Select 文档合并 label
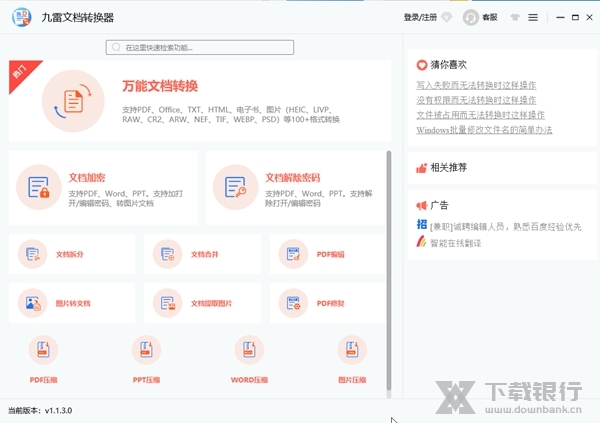This screenshot has height=423, width=600. (205, 254)
